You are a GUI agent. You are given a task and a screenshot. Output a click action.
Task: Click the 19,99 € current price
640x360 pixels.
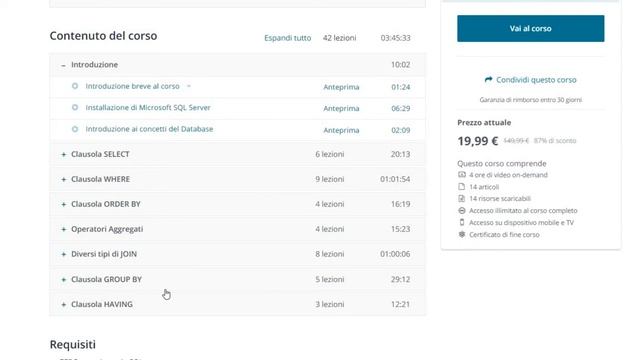coord(478,141)
